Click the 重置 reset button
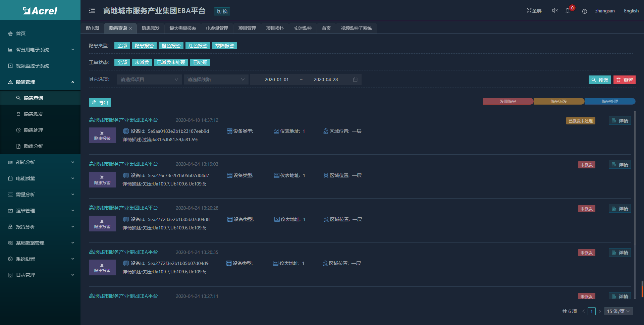 click(x=624, y=80)
